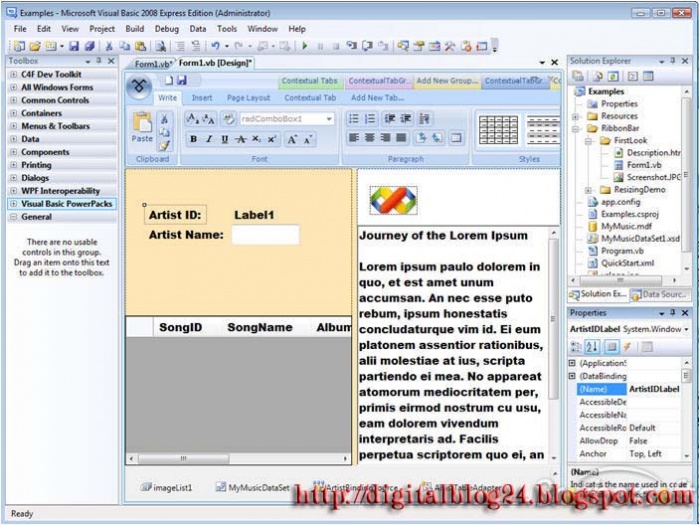Viewport: 700px width, 525px height.
Task: Click the Artist Name text box
Action: (x=266, y=235)
